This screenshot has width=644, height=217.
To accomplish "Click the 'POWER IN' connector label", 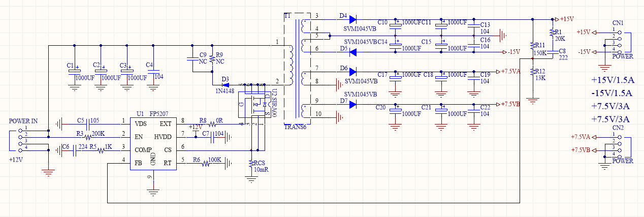I will point(24,121).
